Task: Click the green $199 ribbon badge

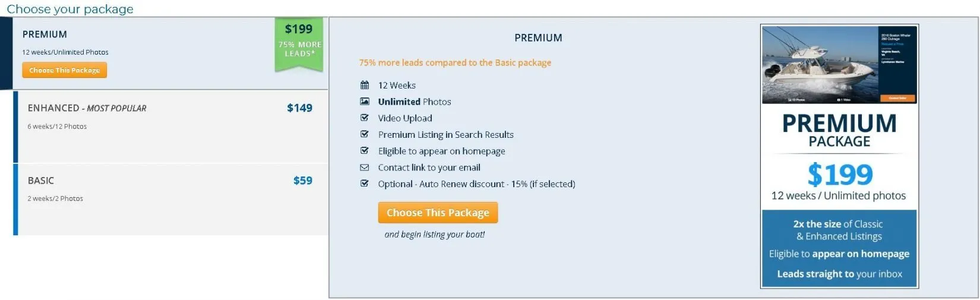Action: coord(299,45)
